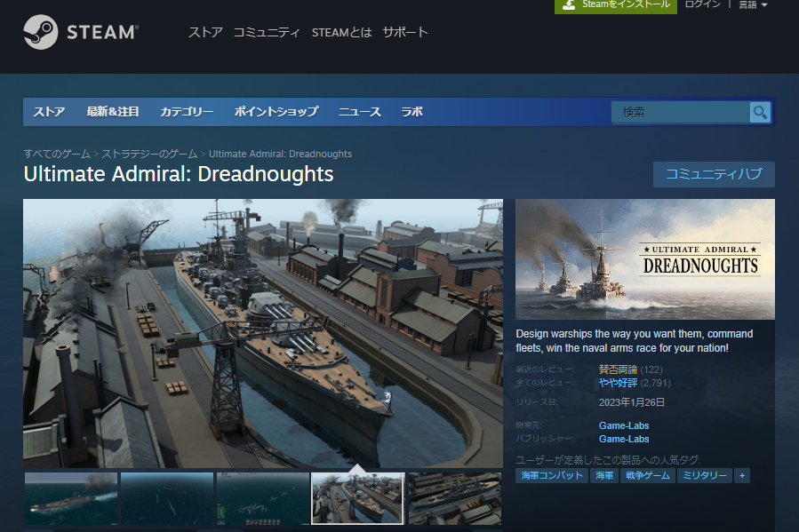Click the Steam install download icon
The image size is (799, 532).
[x=569, y=5]
